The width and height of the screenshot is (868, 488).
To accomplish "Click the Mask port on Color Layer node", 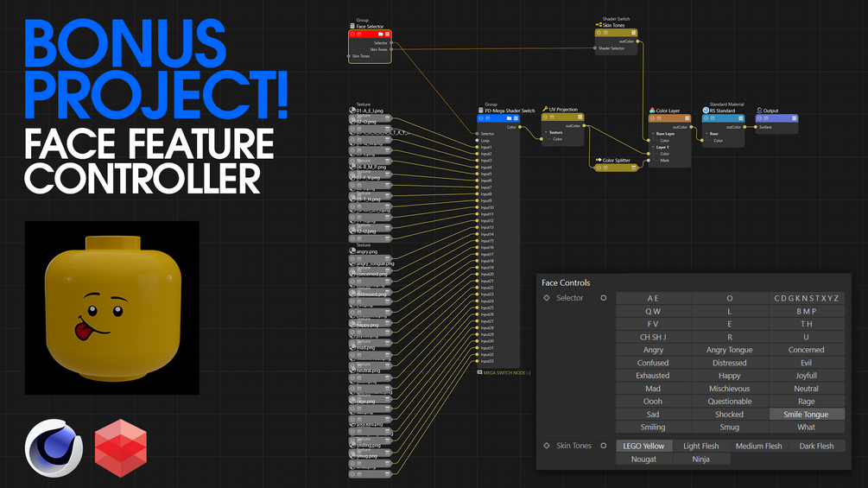I will point(649,161).
